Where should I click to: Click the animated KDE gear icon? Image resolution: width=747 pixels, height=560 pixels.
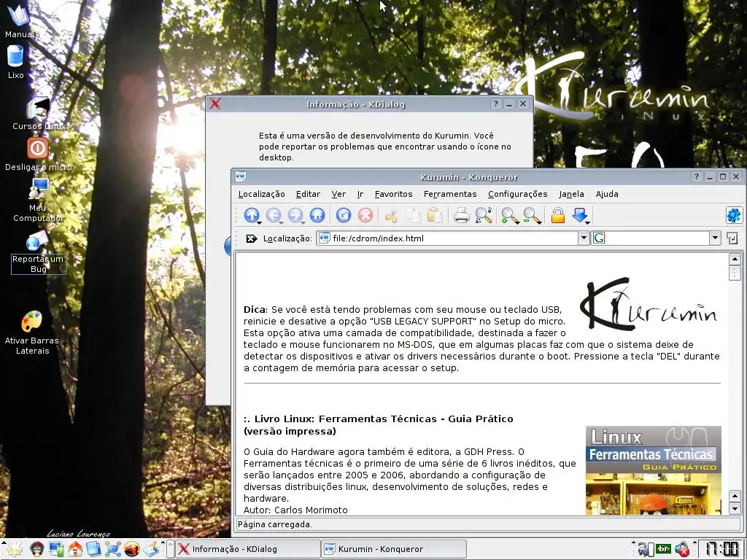(734, 215)
